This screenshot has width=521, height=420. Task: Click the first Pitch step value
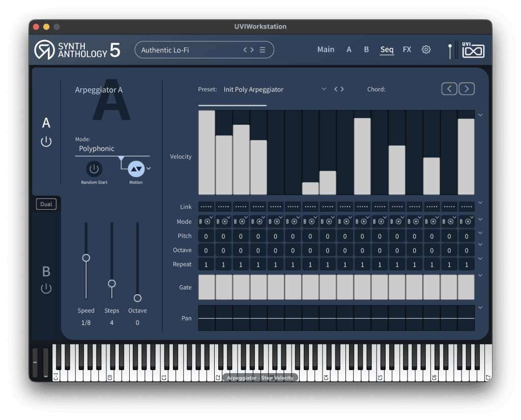click(207, 236)
